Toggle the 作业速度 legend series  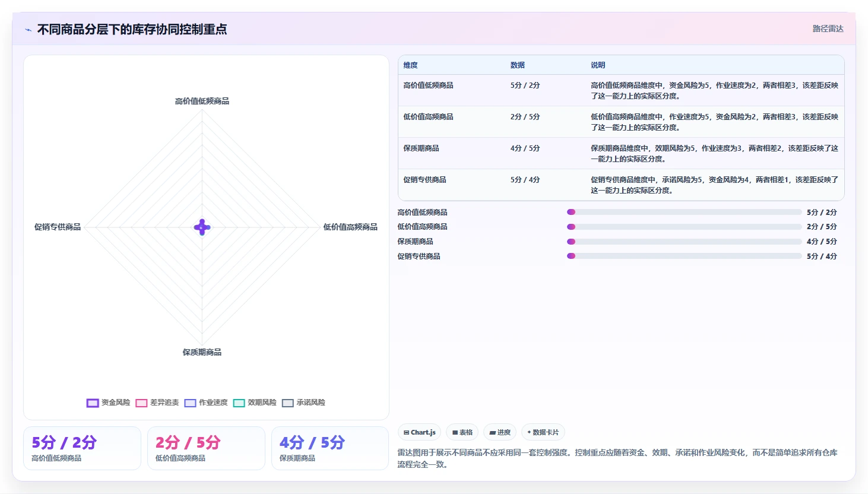click(x=205, y=403)
